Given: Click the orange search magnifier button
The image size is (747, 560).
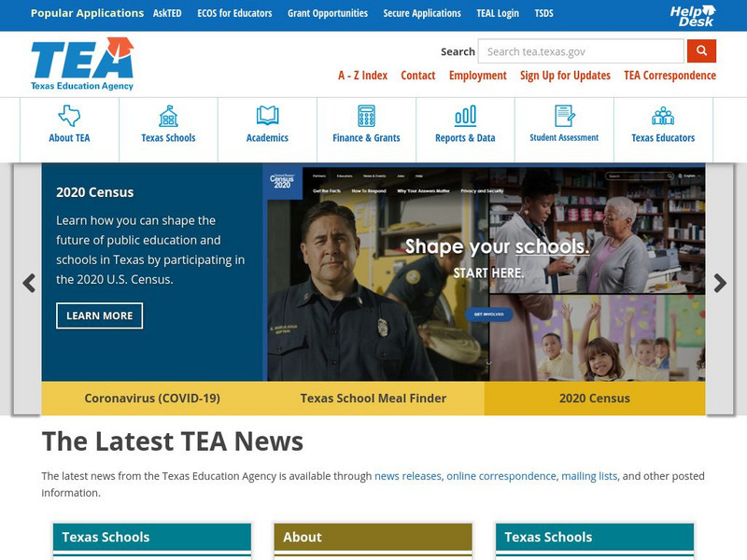Looking at the screenshot, I should coord(701,51).
